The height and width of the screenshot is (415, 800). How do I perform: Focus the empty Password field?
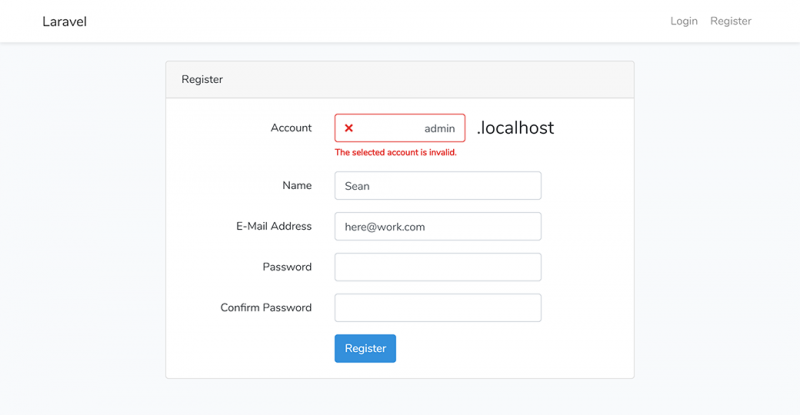click(437, 267)
